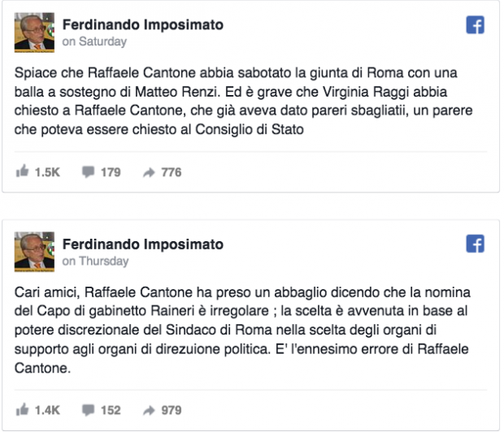The width and height of the screenshot is (504, 432).
Task: Click the Facebook logo on Thursday's post
Action: click(x=475, y=244)
